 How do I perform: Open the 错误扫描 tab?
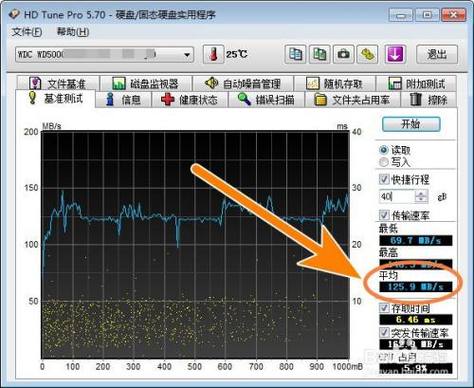click(x=266, y=99)
